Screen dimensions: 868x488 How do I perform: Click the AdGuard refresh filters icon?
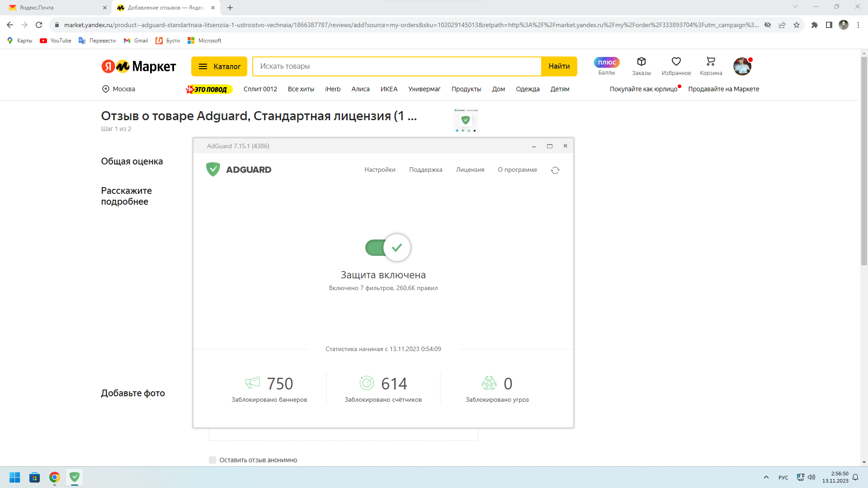pos(555,170)
